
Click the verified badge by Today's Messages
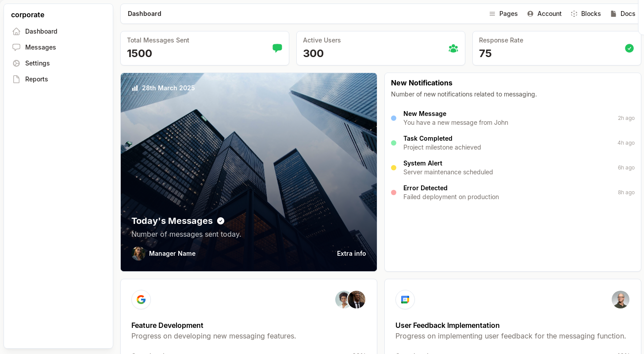tap(221, 221)
